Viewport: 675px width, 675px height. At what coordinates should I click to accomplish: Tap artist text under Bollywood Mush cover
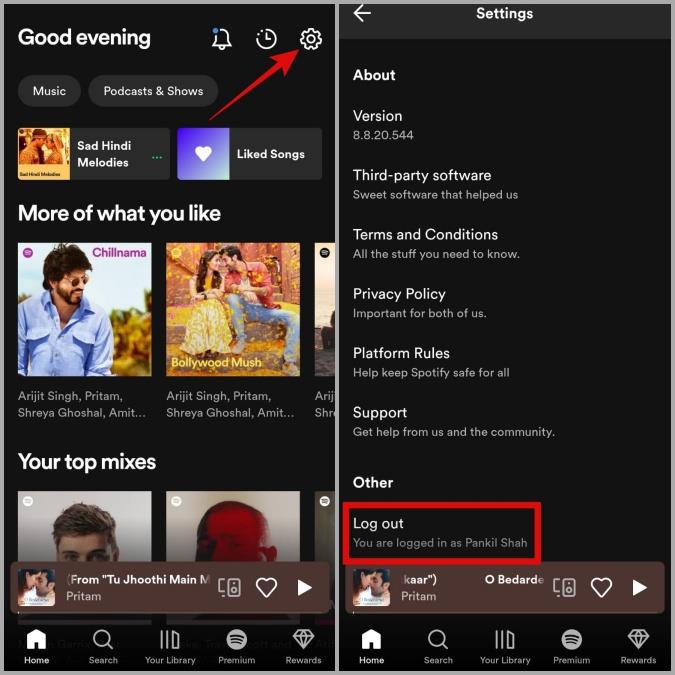tap(230, 404)
